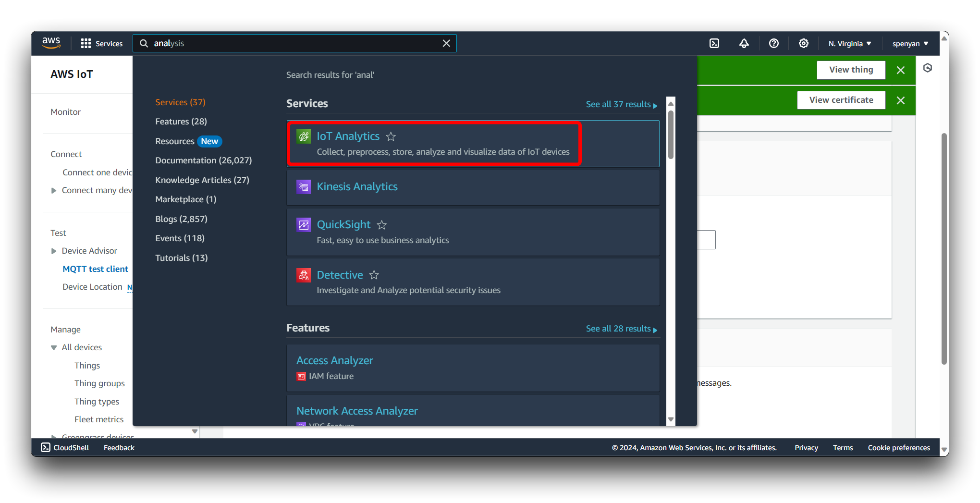Image resolution: width=980 pixels, height=503 pixels.
Task: Select the Events (118) filter
Action: point(180,238)
